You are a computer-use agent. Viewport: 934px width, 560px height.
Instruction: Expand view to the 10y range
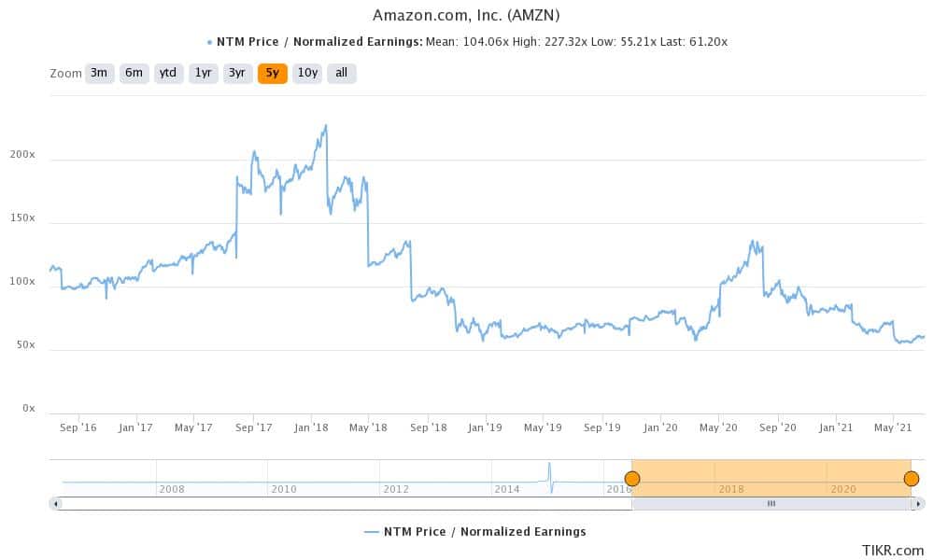308,73
